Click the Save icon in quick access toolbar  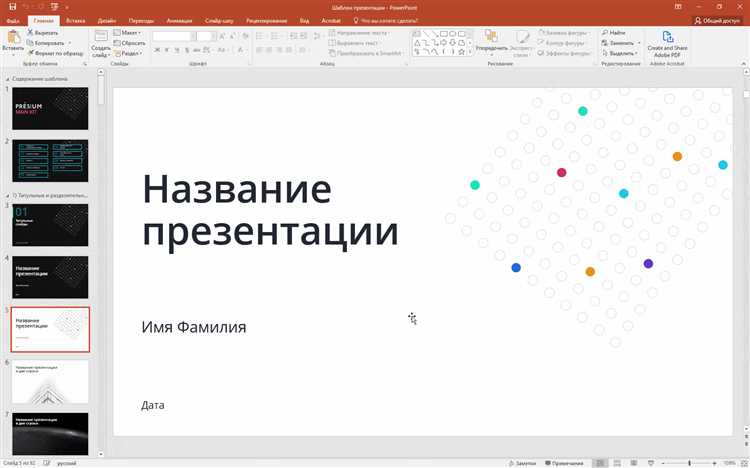(x=13, y=7)
